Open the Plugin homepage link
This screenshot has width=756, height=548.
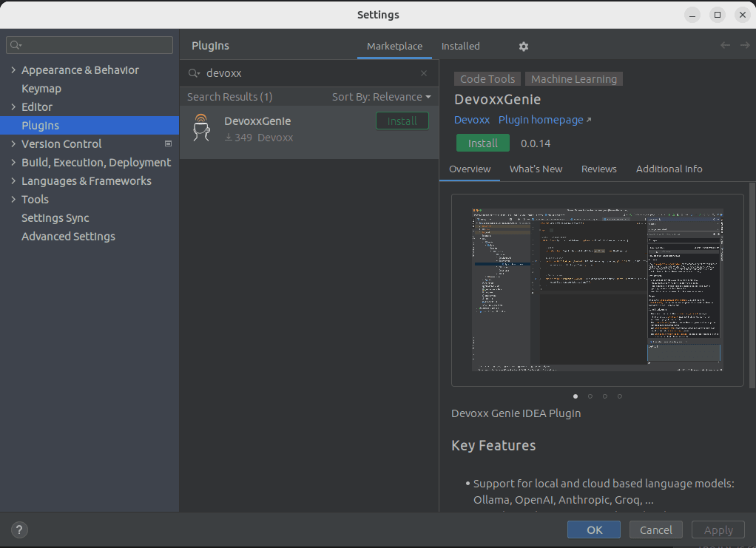click(540, 120)
